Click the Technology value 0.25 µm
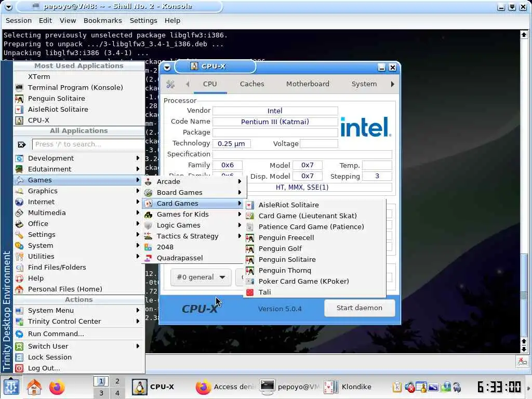532x399 pixels. 231,144
